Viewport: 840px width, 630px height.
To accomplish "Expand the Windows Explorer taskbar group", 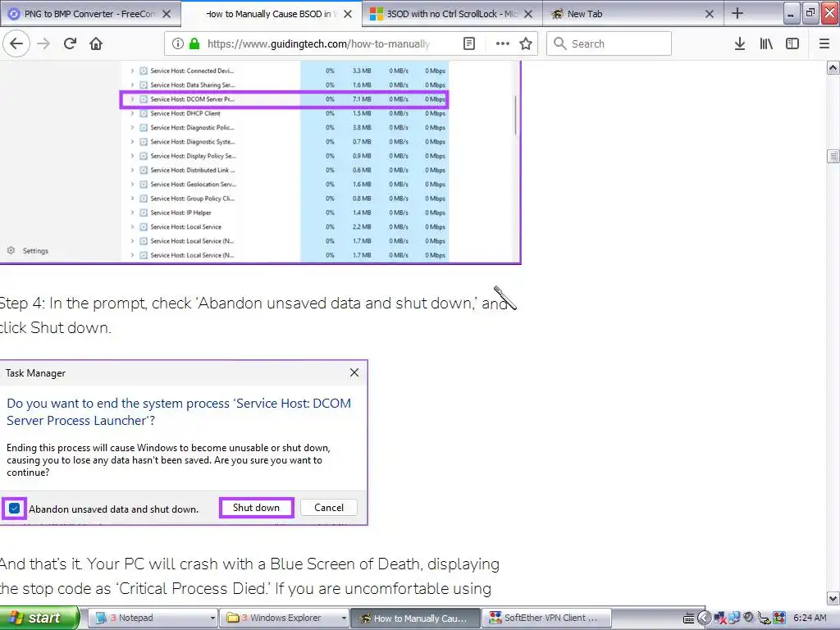I will (283, 618).
